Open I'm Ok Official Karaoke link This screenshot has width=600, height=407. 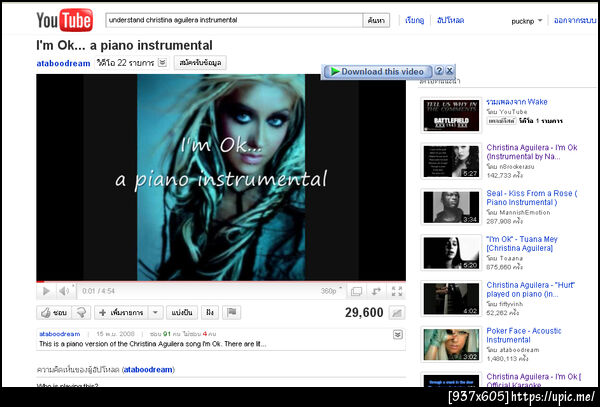[534, 381]
